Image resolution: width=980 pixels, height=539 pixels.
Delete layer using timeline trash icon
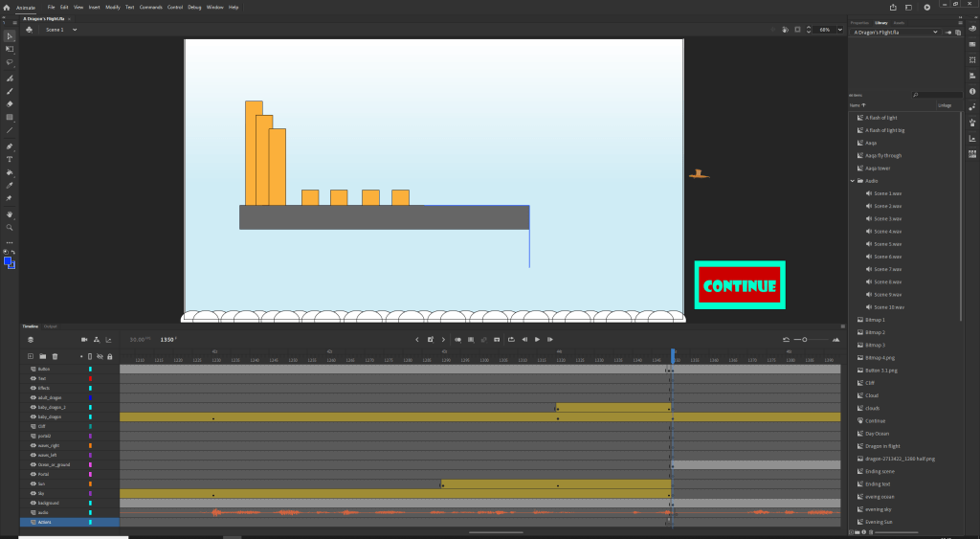pos(56,355)
